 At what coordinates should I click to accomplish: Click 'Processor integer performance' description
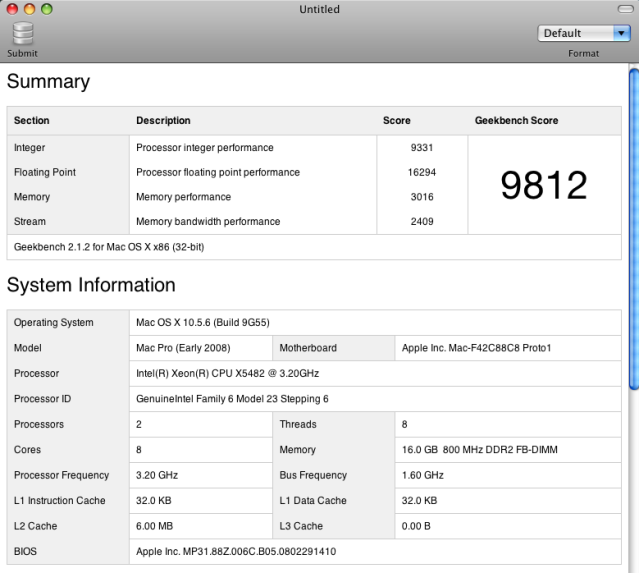click(x=205, y=148)
